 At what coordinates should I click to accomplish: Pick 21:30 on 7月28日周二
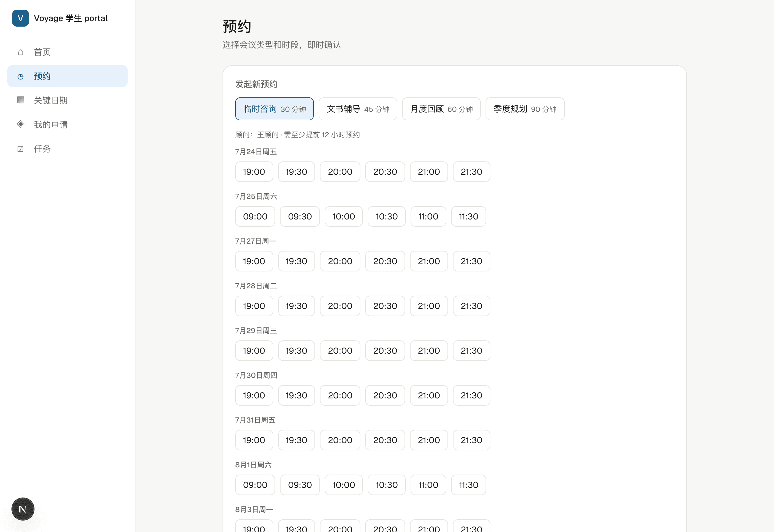(x=471, y=306)
